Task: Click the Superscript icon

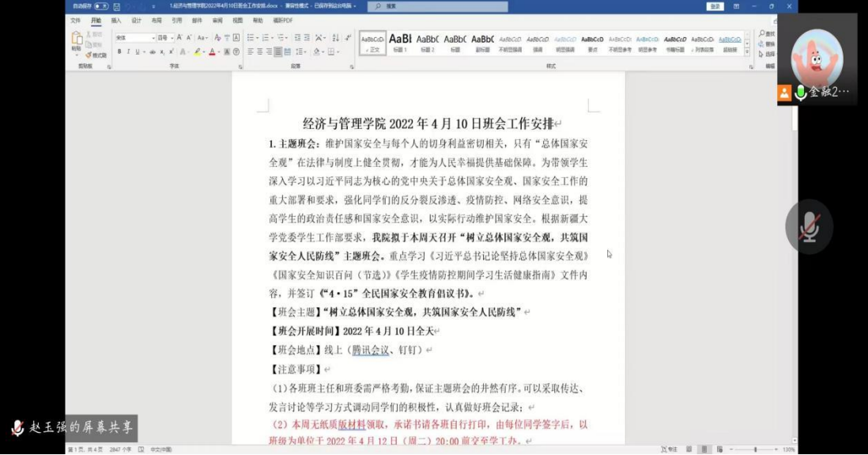Action: [x=171, y=51]
